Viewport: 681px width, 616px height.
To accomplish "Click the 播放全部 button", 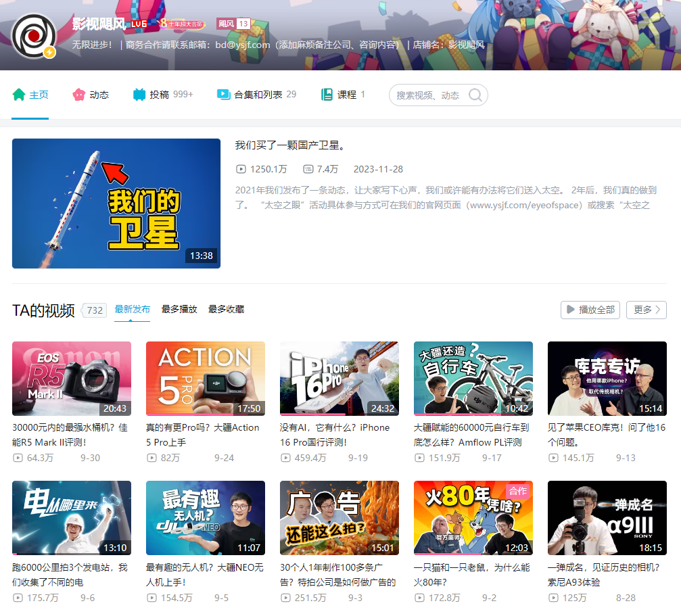I will coord(590,310).
